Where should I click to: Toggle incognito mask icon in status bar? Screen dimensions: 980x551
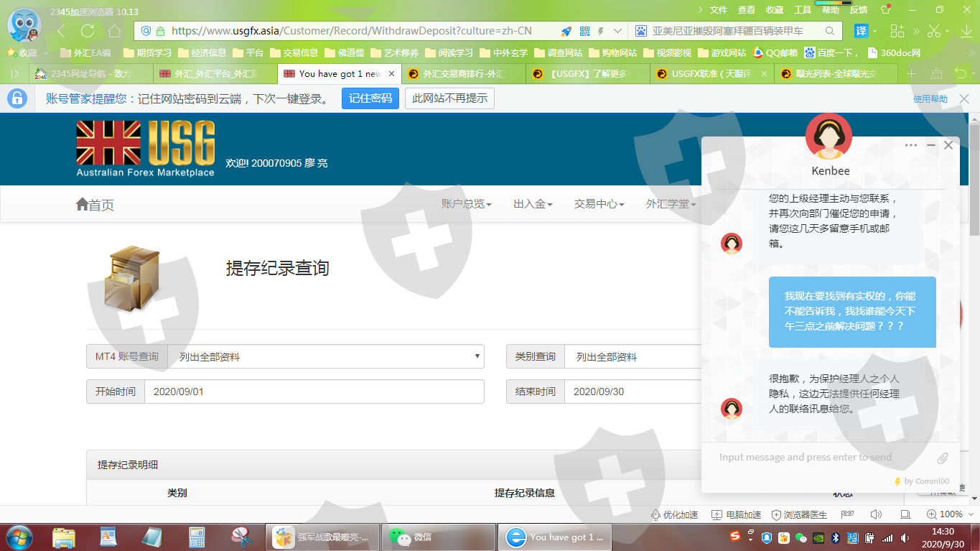848,514
